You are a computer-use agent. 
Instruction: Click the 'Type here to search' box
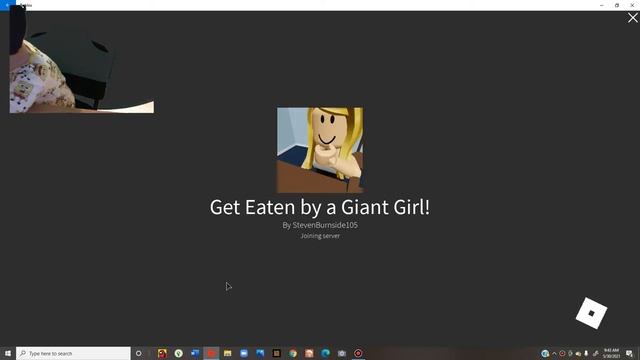click(x=73, y=353)
